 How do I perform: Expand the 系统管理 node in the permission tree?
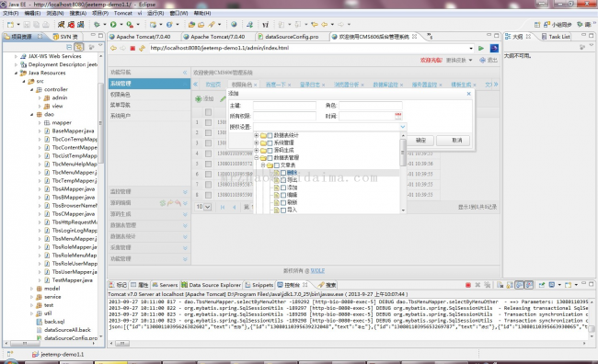point(257,142)
